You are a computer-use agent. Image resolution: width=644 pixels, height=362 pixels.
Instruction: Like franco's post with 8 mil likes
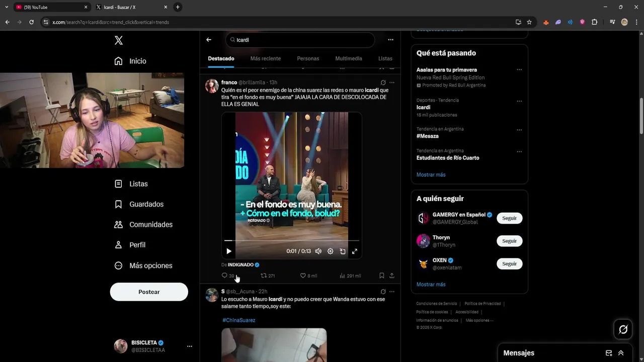pos(308,276)
